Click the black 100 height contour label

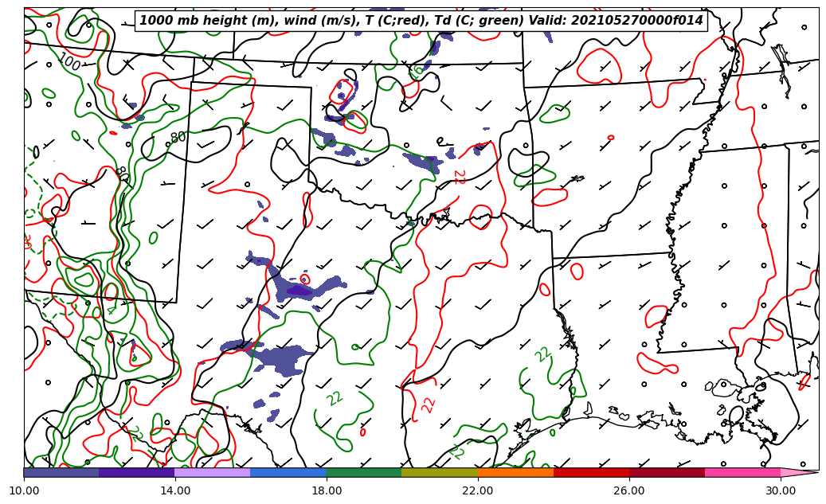(x=69, y=62)
